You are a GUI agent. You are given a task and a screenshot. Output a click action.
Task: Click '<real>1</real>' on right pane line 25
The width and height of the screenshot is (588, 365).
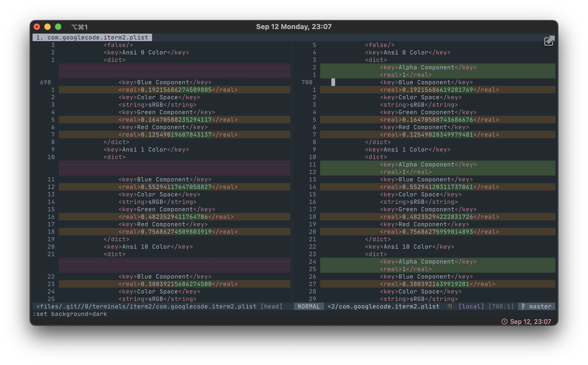[406, 269]
